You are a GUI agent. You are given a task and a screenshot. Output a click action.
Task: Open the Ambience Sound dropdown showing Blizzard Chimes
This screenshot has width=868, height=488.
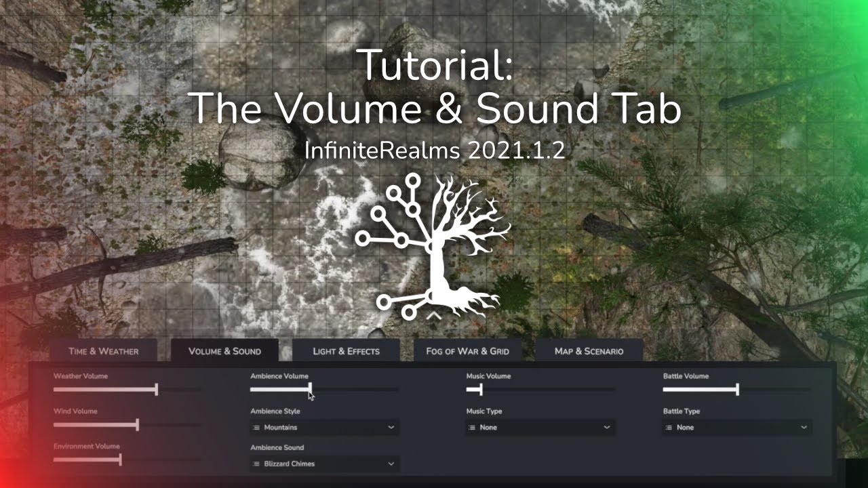tap(324, 464)
